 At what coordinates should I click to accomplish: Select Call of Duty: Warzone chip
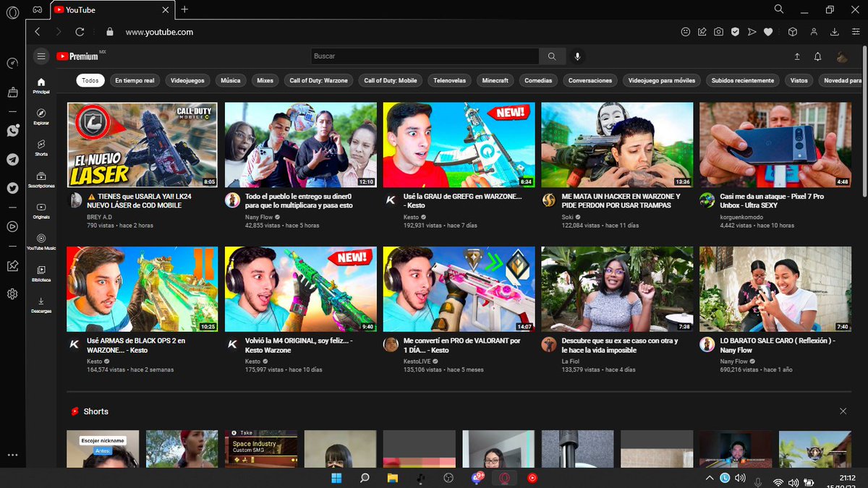318,81
